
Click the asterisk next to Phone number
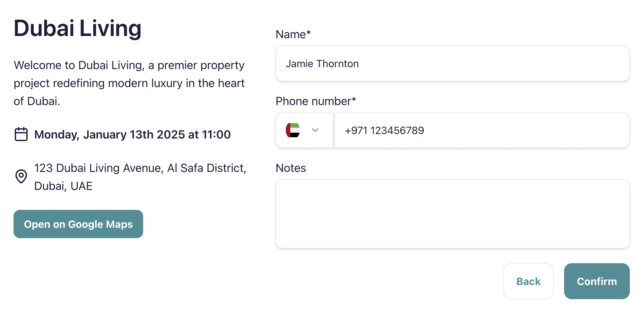click(354, 100)
